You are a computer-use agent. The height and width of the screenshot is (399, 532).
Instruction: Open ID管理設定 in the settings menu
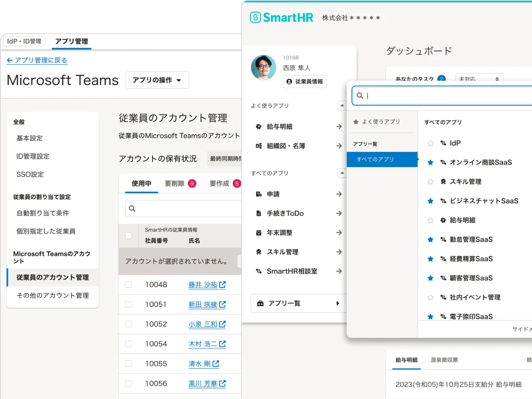pyautogui.click(x=33, y=156)
